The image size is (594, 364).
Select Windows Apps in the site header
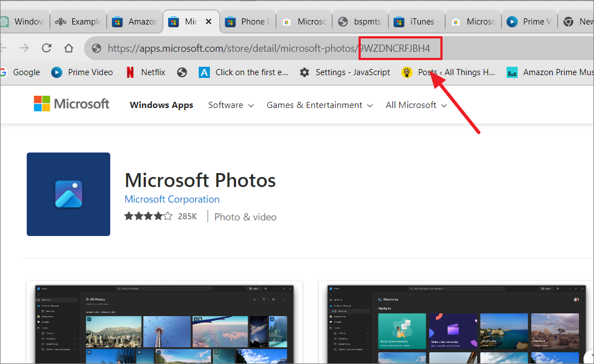[x=161, y=105]
